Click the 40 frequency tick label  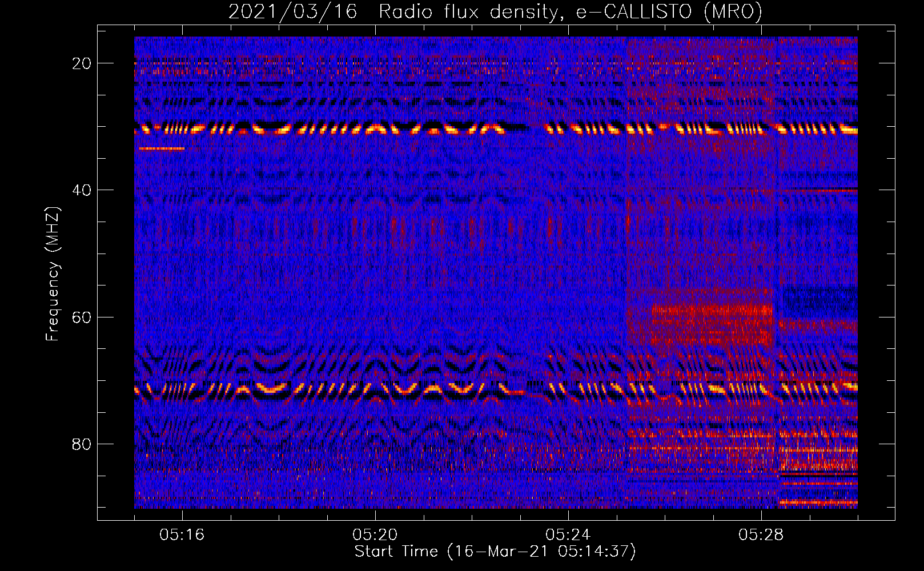(x=82, y=190)
